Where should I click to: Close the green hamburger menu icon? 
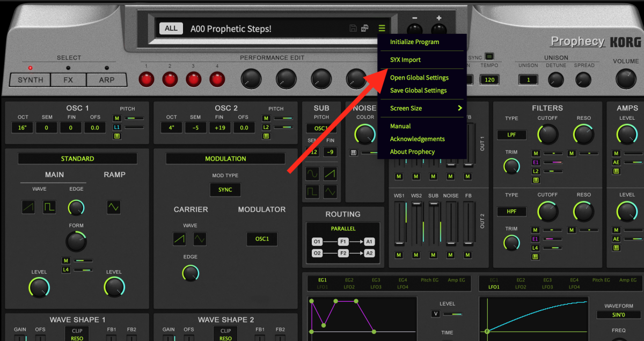(x=382, y=28)
